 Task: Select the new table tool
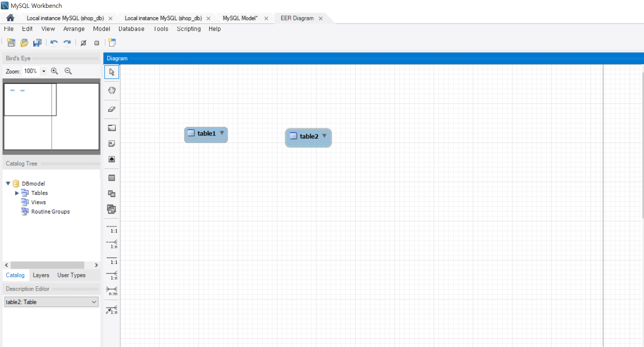click(x=112, y=178)
